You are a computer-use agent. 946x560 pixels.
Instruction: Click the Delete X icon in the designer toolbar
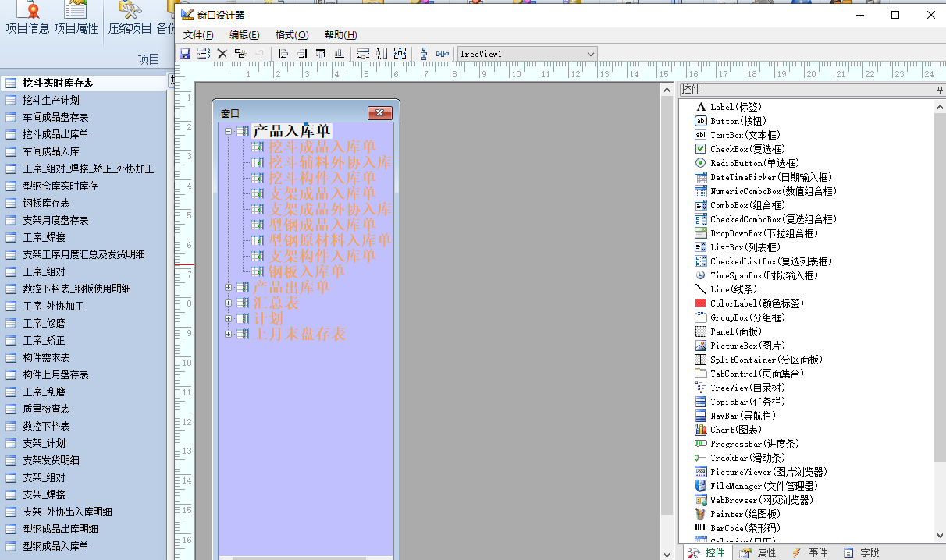tap(222, 54)
